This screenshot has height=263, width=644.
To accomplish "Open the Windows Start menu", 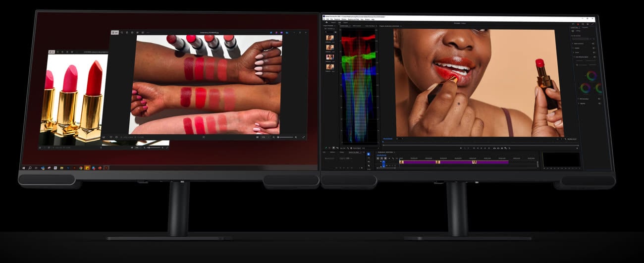I will 23,168.
